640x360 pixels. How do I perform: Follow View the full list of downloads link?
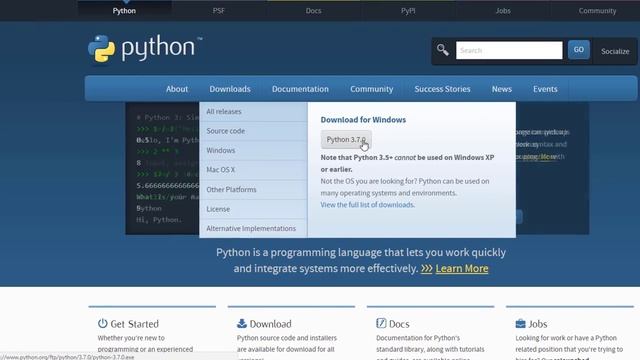(x=367, y=205)
